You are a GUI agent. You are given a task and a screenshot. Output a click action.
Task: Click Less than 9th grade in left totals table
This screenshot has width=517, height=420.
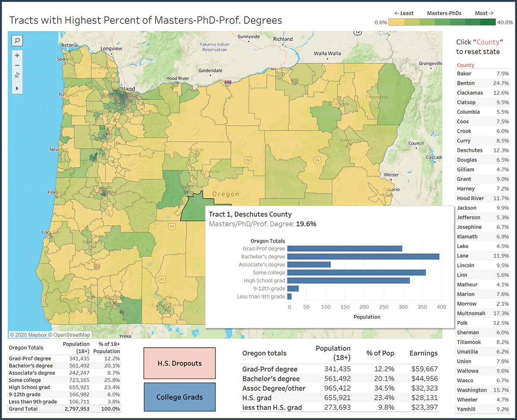coord(33,402)
